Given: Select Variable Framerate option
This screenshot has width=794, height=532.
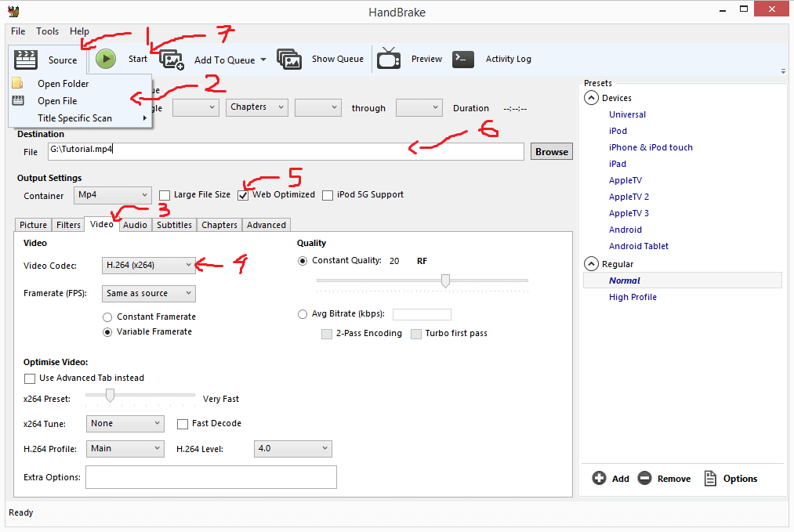Looking at the screenshot, I should pos(107,332).
